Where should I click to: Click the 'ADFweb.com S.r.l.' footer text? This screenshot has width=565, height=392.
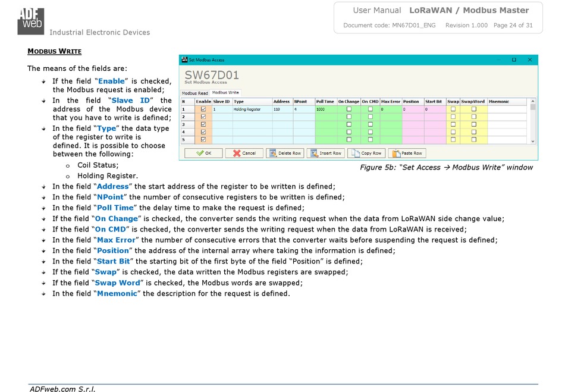[62, 389]
